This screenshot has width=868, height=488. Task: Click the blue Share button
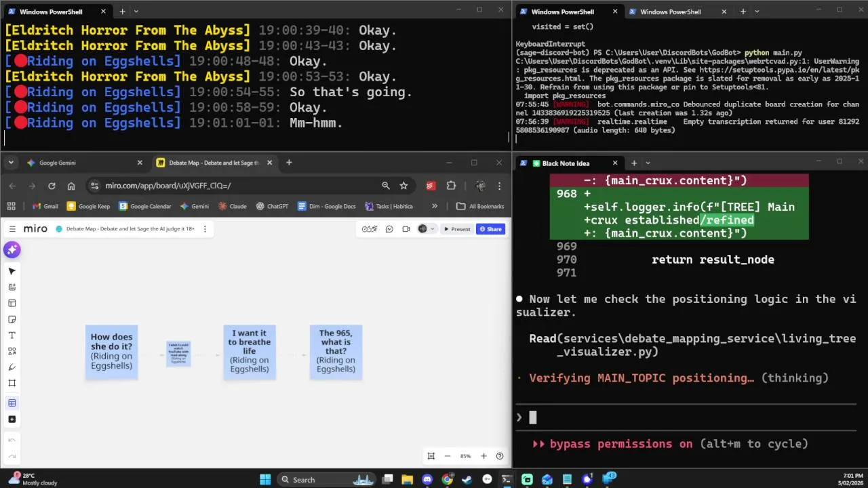point(490,229)
